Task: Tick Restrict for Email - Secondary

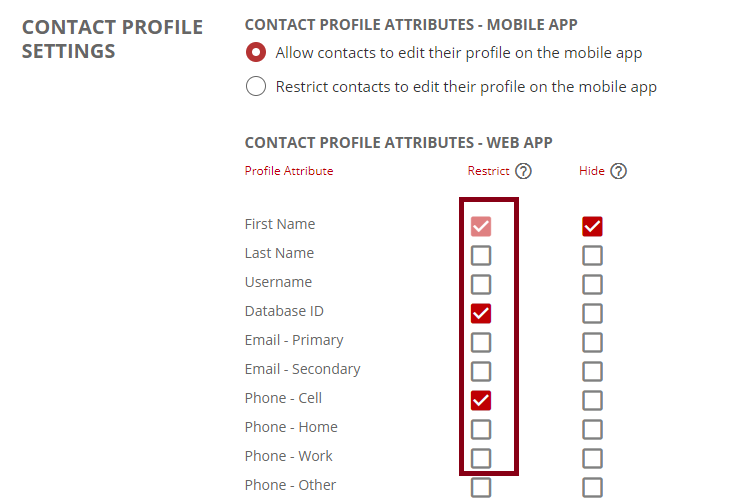Action: [481, 371]
